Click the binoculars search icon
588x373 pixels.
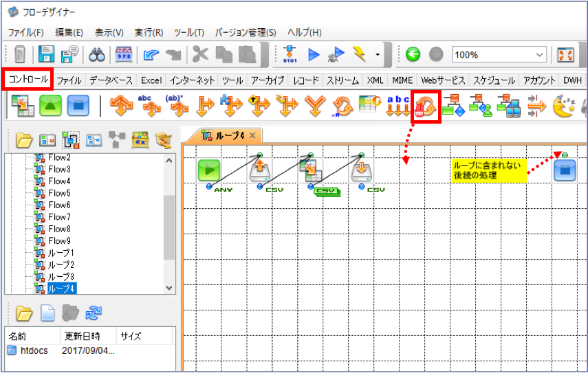coord(97,55)
